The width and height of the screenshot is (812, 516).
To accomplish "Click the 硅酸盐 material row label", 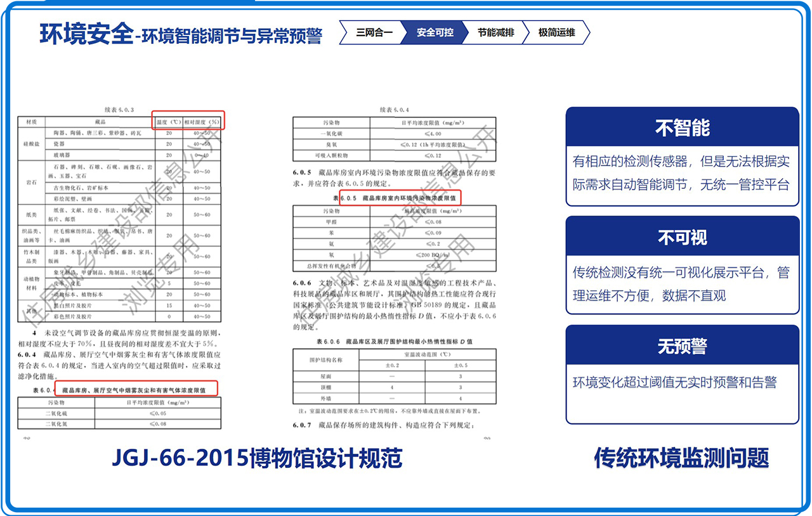I will 31,144.
